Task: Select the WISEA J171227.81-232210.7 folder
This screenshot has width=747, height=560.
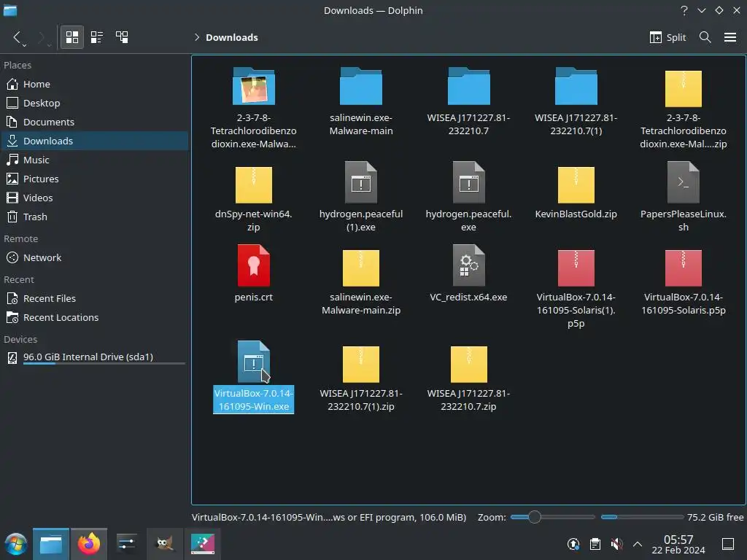Action: click(468, 101)
